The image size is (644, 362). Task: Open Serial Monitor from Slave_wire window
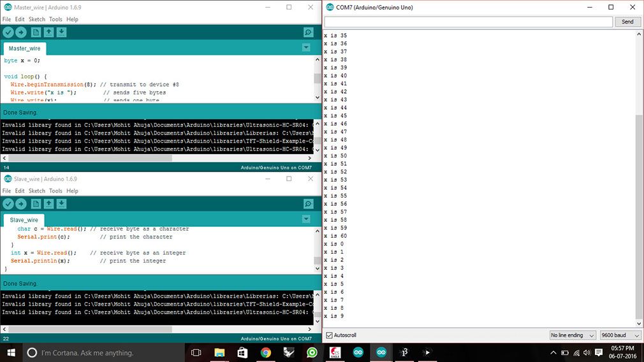click(x=308, y=204)
